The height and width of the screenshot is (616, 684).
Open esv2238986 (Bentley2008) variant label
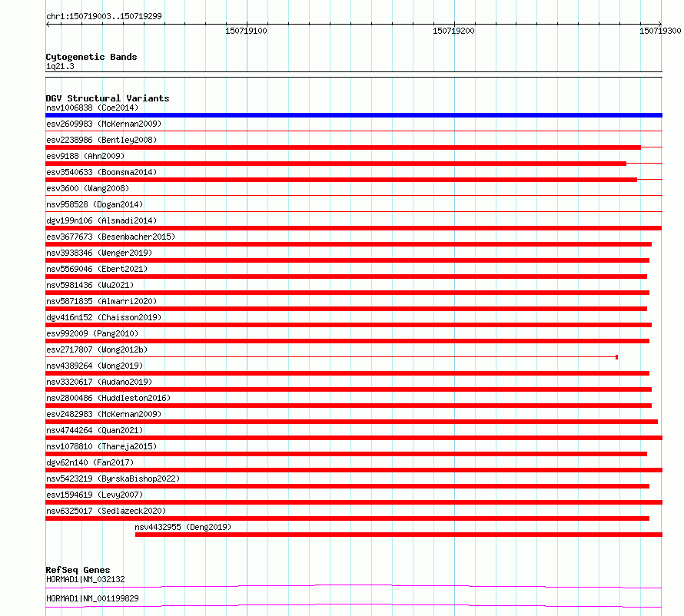tap(101, 140)
